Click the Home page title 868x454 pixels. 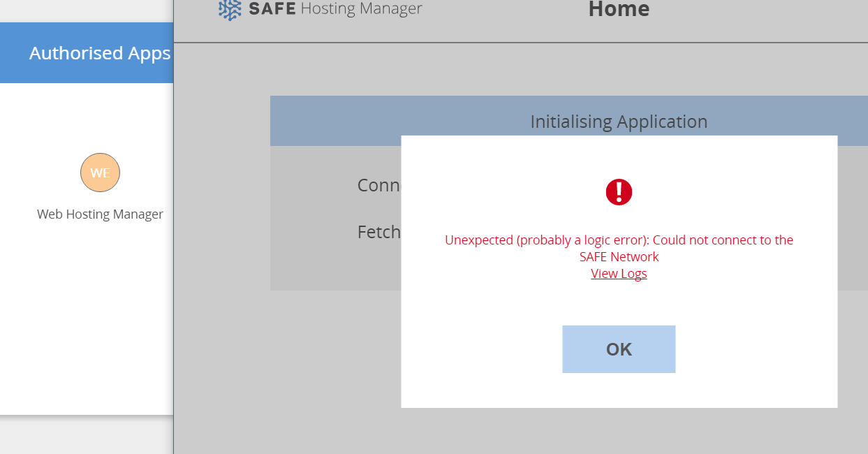pyautogui.click(x=619, y=9)
